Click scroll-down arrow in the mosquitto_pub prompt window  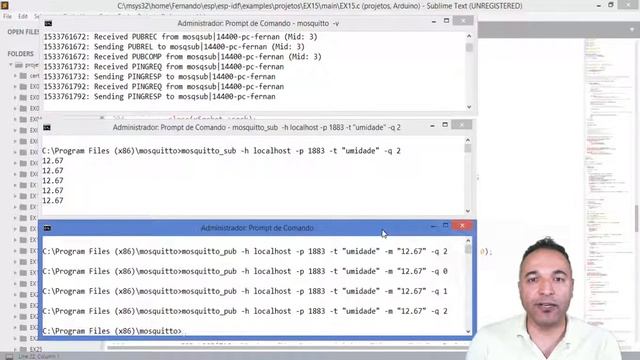click(468, 331)
